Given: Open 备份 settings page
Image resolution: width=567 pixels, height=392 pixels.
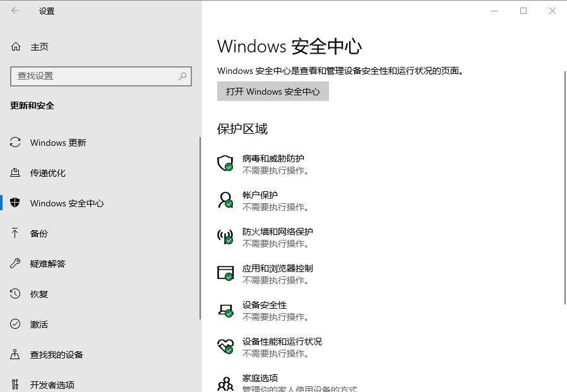Looking at the screenshot, I should point(39,234).
